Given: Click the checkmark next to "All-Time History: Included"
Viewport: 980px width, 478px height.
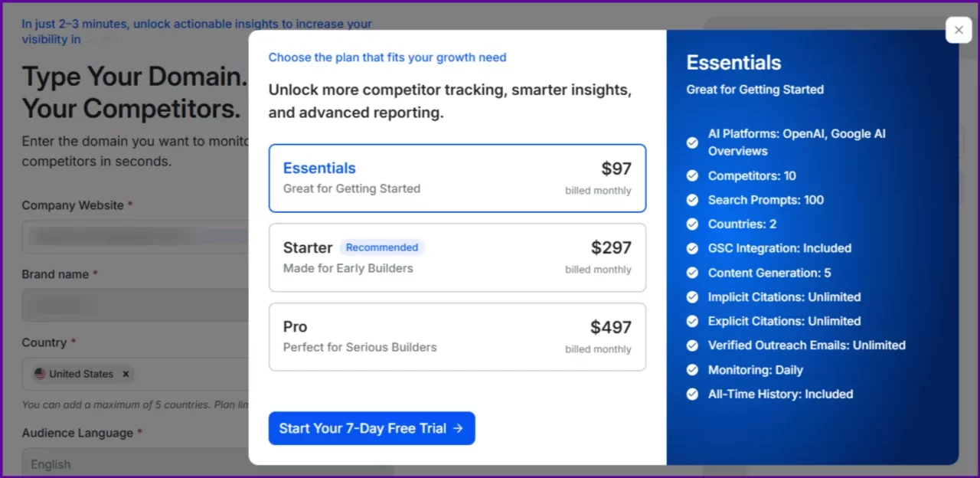Looking at the screenshot, I should pyautogui.click(x=691, y=394).
